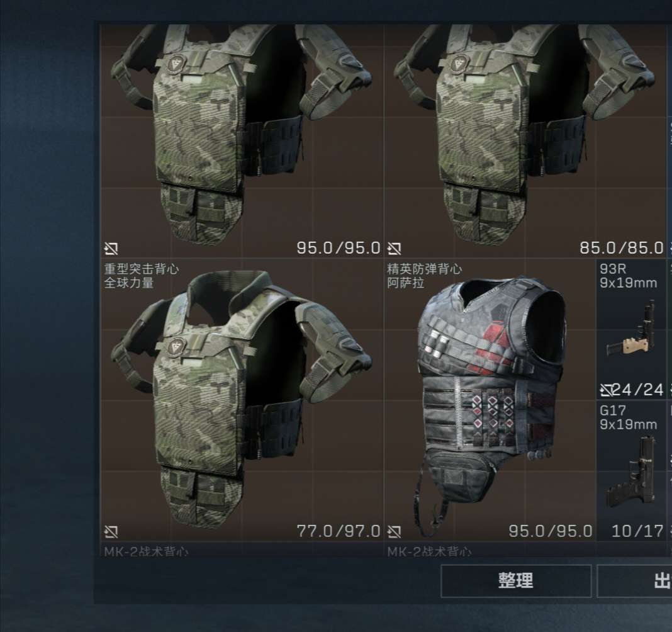The height and width of the screenshot is (632, 672).
Task: Select the G17 9x19mm pistol image
Action: pos(631,471)
